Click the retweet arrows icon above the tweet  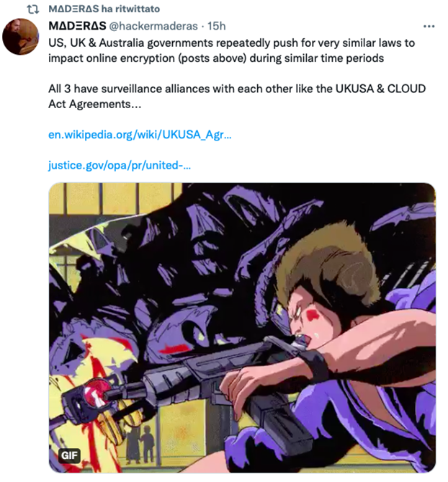pos(32,9)
